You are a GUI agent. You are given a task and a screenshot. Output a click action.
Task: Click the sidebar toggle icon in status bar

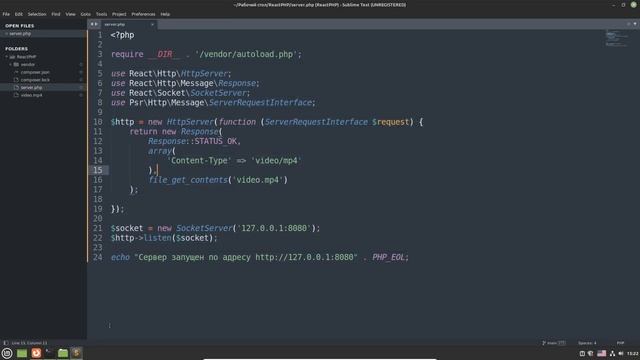click(6, 343)
